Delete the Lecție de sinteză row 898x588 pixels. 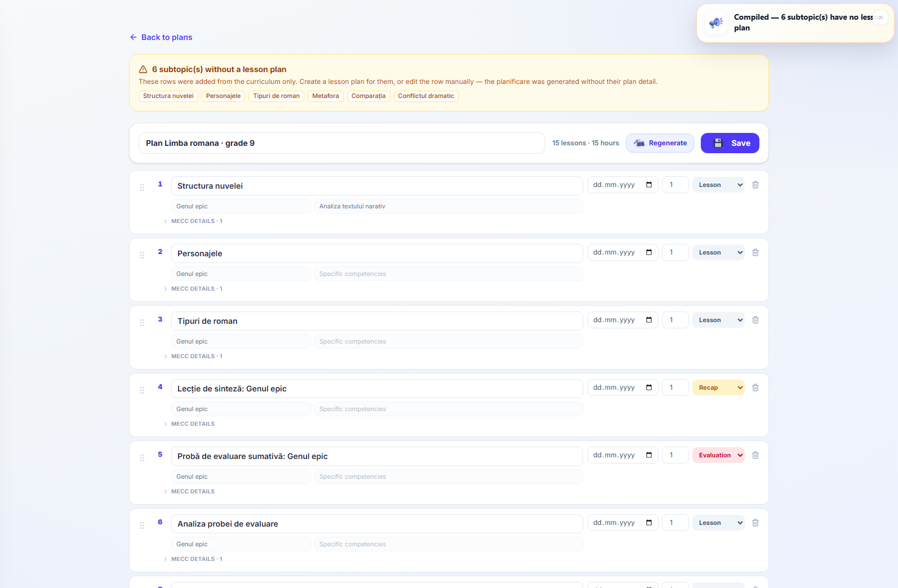pos(755,387)
